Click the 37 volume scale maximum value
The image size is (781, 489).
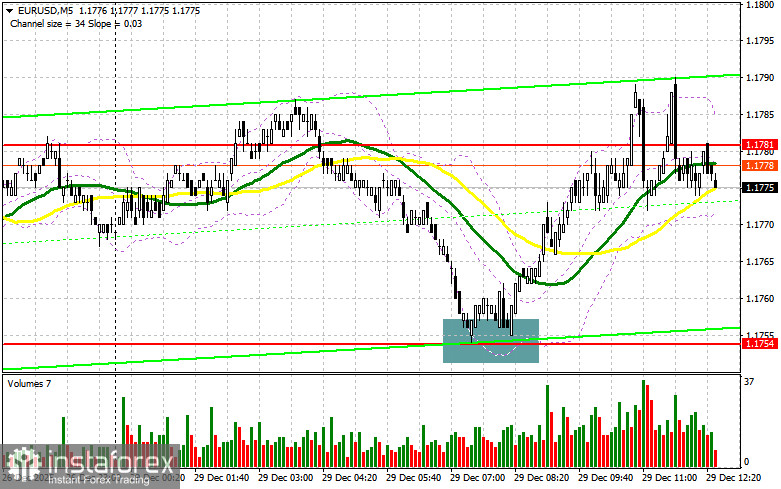[749, 382]
